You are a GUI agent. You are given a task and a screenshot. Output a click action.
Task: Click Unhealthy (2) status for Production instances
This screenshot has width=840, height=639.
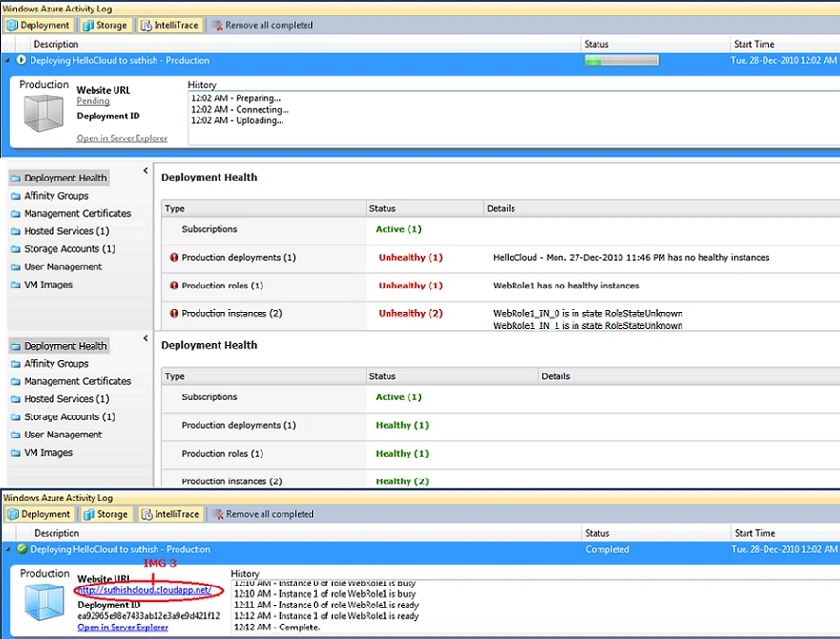click(410, 313)
